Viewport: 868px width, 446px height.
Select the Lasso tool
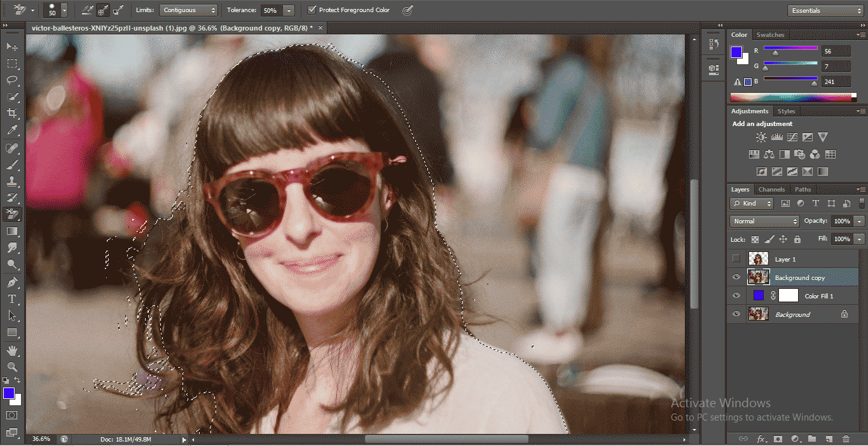click(12, 80)
